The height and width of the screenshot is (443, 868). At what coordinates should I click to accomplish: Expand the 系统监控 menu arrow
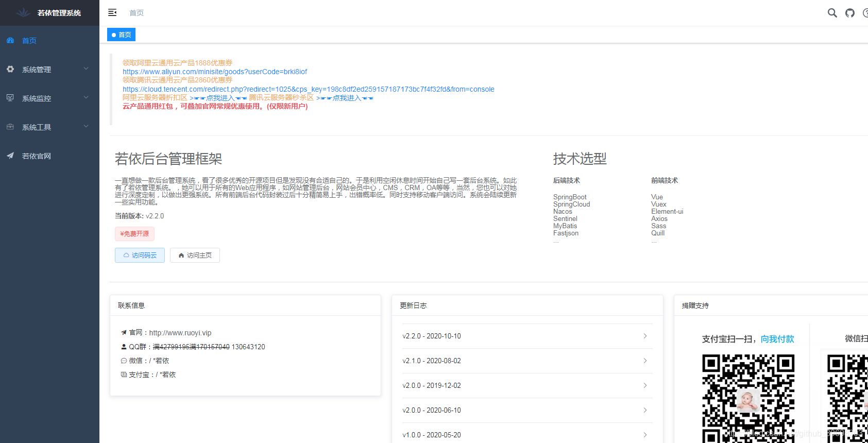coord(86,97)
